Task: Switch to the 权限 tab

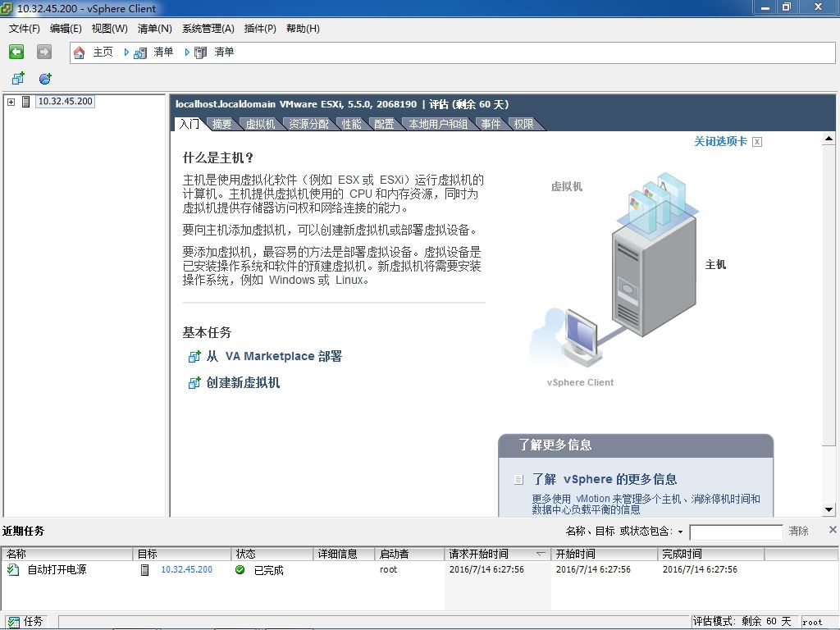Action: coord(523,124)
